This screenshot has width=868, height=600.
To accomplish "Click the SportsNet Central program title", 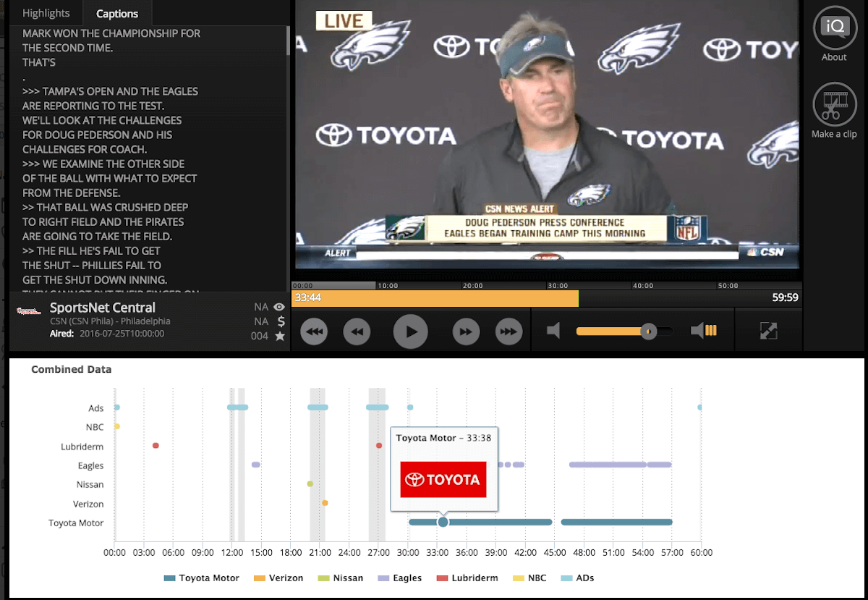I will coord(103,308).
